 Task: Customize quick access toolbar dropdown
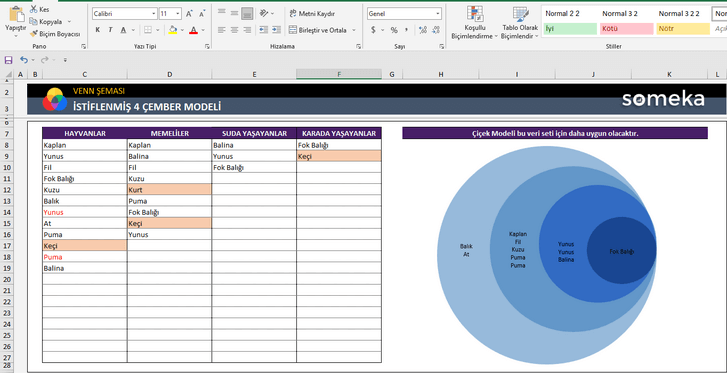(x=65, y=60)
